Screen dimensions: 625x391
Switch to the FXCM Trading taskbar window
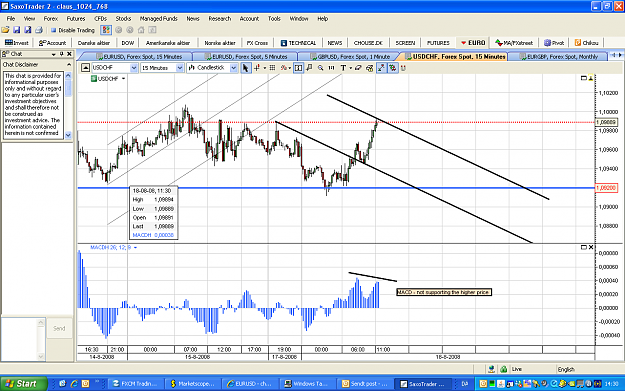135,383
